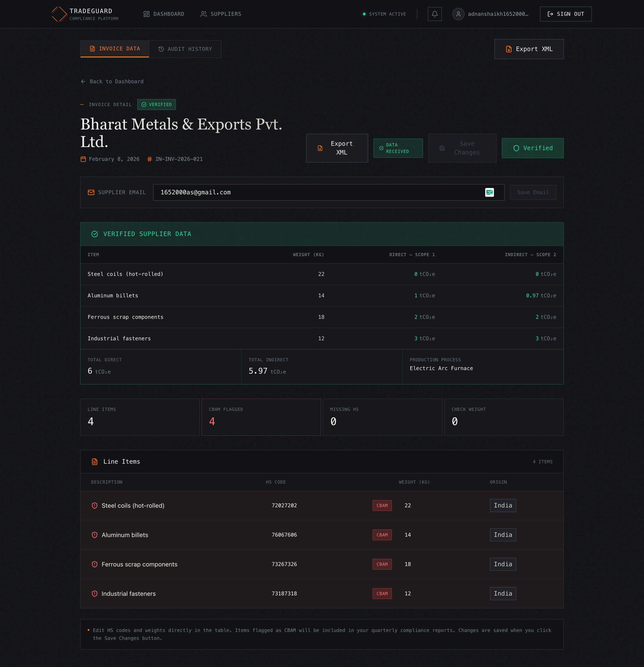
Task: Click inside the supplier email input field
Action: click(x=306, y=192)
